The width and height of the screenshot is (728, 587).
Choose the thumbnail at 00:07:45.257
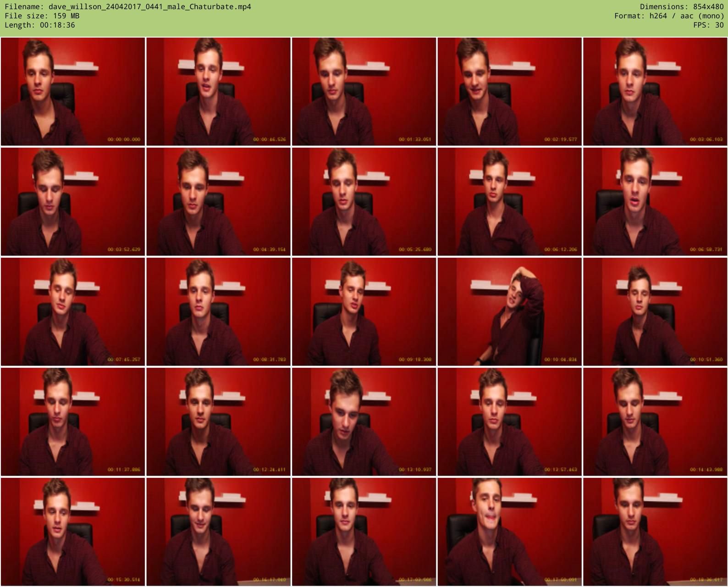(73, 312)
